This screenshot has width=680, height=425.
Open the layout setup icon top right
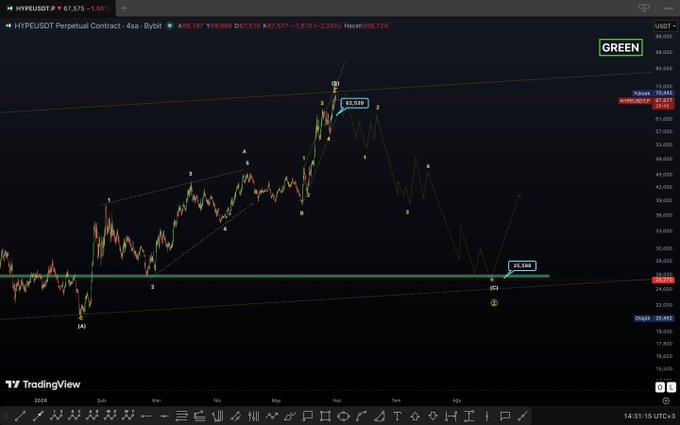pyautogui.click(x=644, y=8)
